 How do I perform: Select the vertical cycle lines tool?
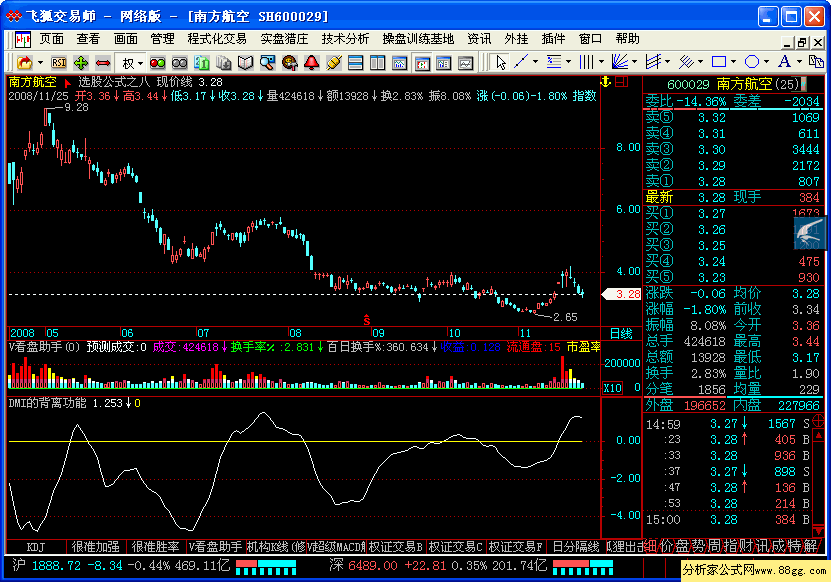click(x=586, y=62)
